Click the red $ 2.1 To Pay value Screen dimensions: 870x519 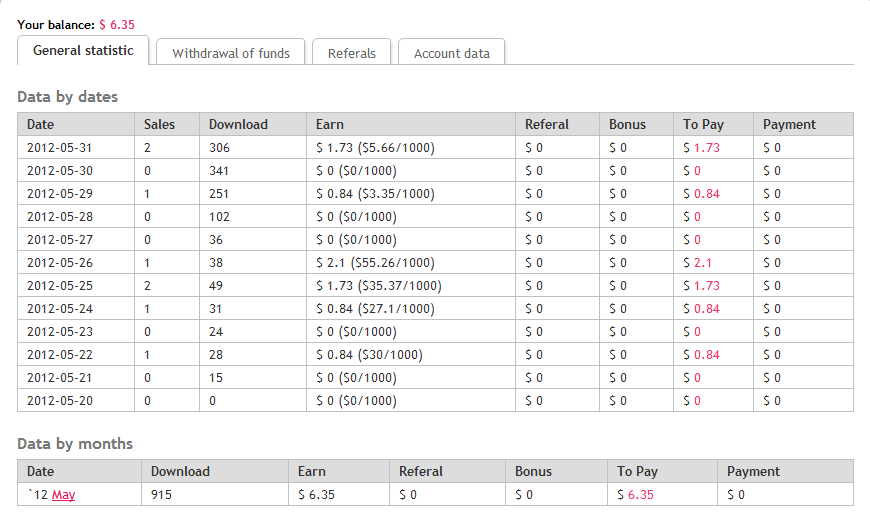pyautogui.click(x=697, y=263)
